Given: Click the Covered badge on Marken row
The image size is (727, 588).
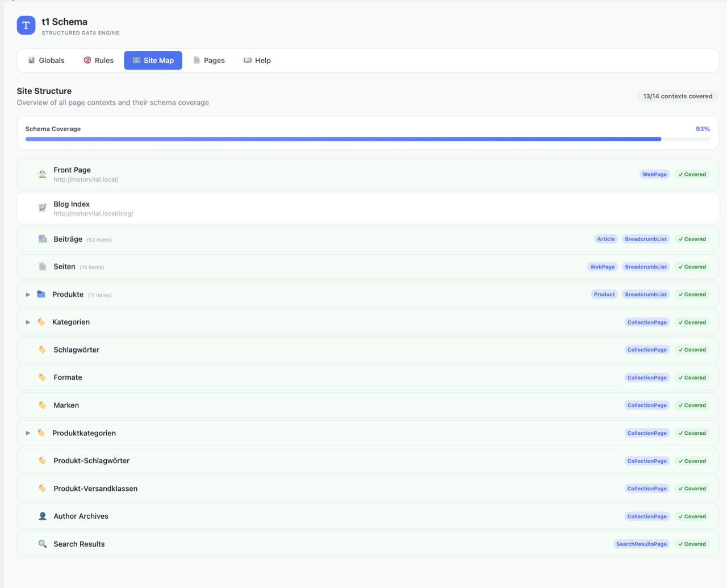Looking at the screenshot, I should click(x=692, y=405).
